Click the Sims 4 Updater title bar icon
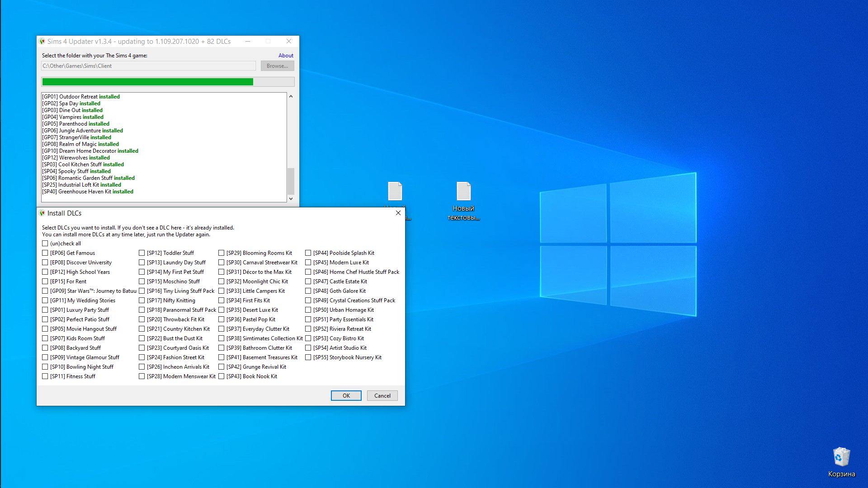The image size is (868, 488). [42, 41]
